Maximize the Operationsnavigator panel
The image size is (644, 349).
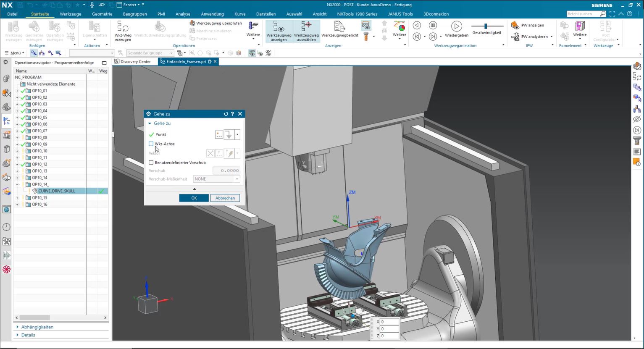click(x=104, y=63)
